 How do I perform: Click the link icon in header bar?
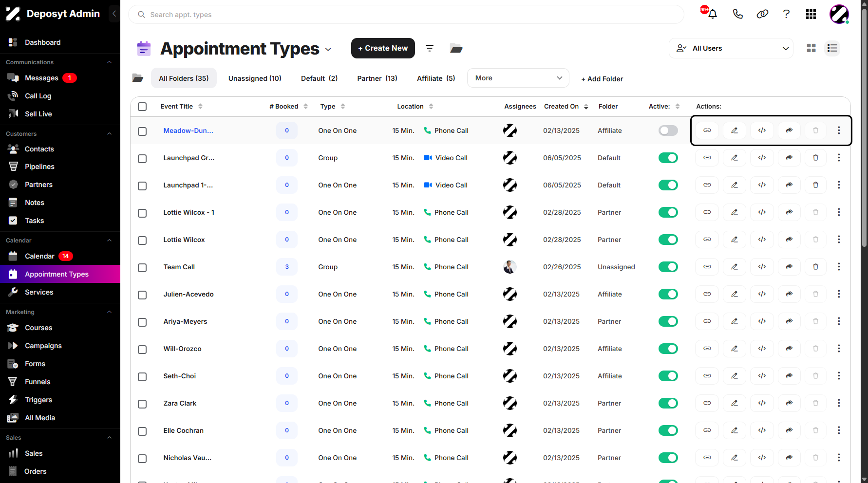(x=762, y=14)
